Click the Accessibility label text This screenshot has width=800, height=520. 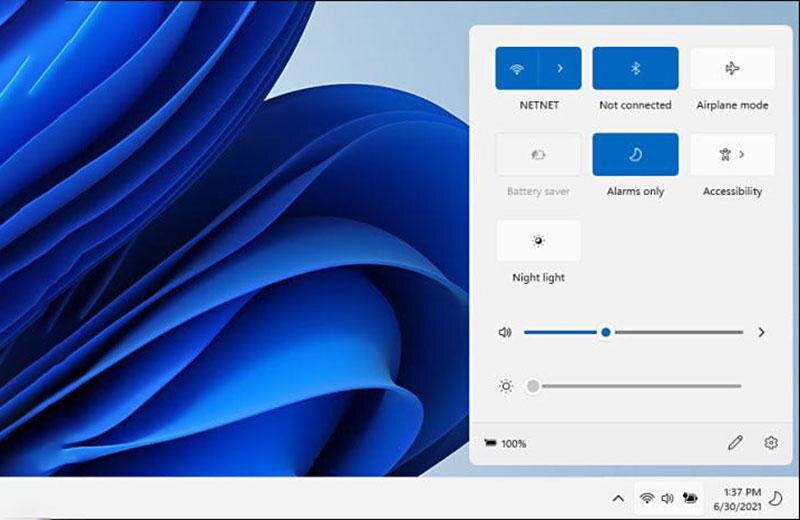[732, 191]
